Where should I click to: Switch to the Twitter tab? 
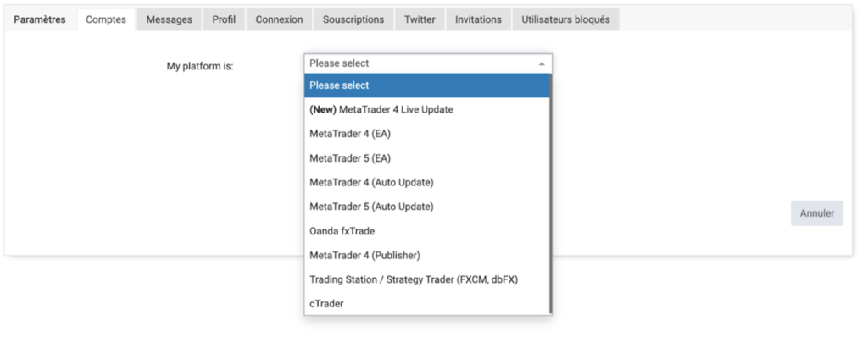[x=420, y=19]
